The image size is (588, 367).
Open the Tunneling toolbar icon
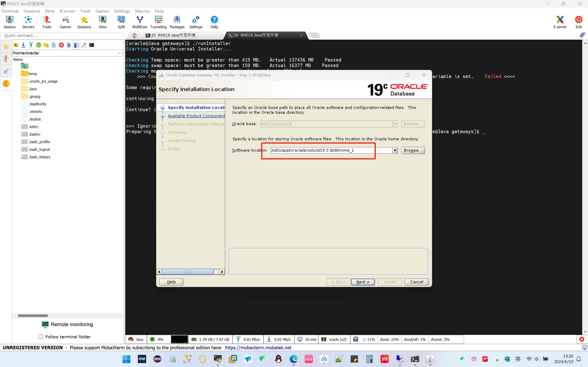[158, 22]
